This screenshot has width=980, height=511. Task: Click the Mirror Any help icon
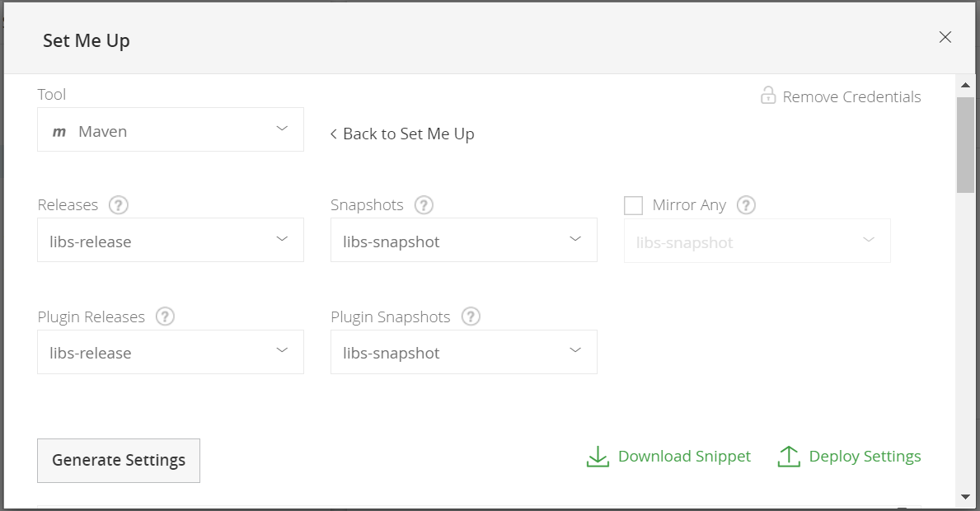click(746, 205)
